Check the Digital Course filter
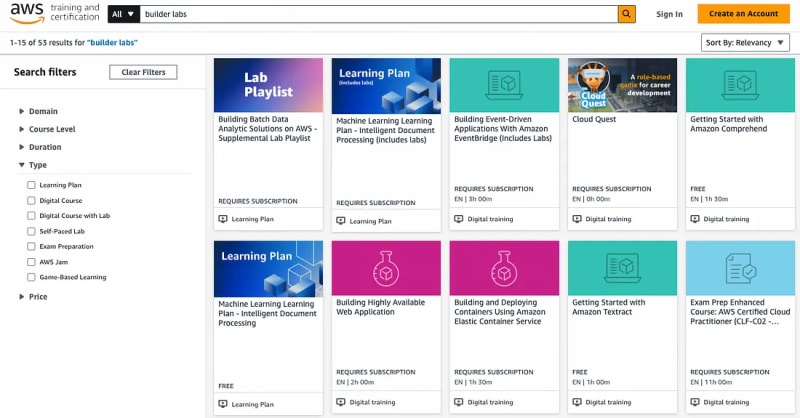 (x=31, y=201)
